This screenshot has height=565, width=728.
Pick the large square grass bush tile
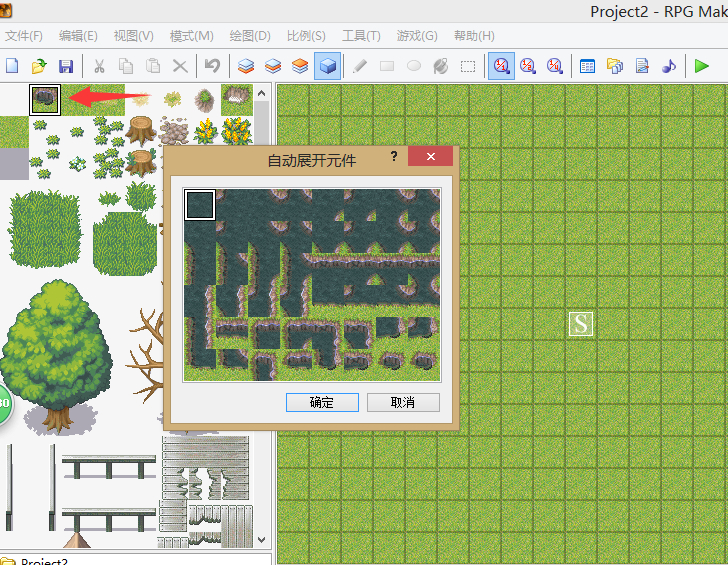45,228
